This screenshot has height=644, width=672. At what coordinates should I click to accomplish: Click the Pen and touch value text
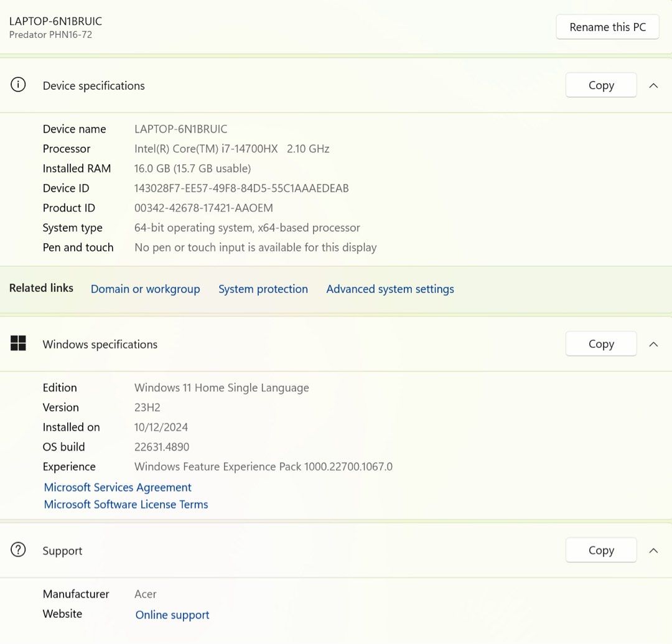(256, 248)
